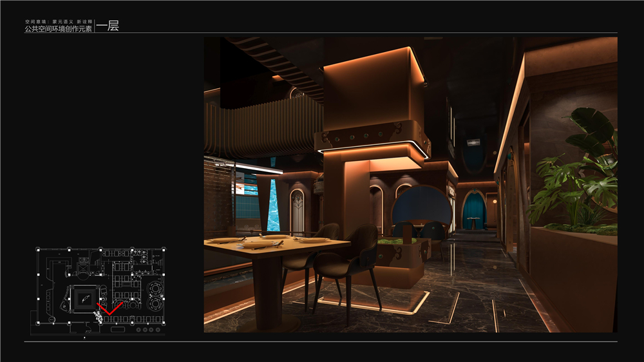Click the glowing blue wall panel on left

tap(273, 205)
